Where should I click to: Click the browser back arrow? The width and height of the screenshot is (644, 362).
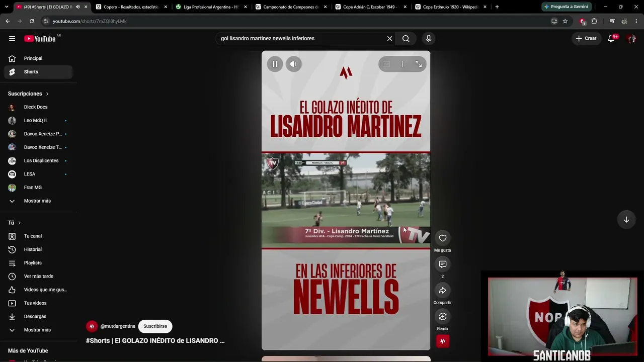[x=8, y=21]
